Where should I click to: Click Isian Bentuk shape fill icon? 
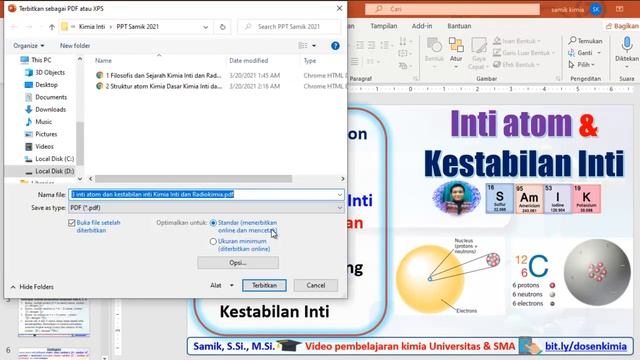(x=497, y=40)
